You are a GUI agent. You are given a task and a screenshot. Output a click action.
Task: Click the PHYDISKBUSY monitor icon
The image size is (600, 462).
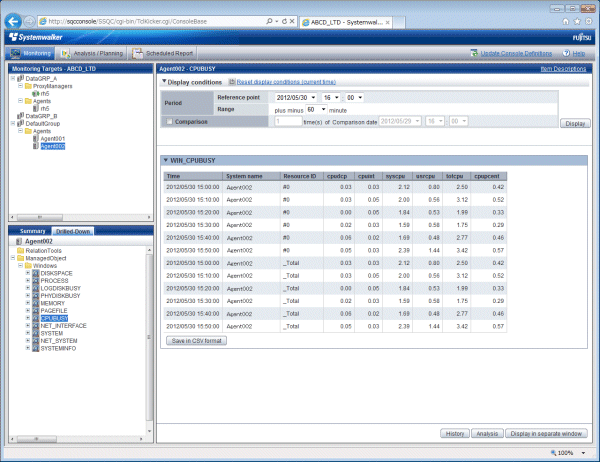click(36, 296)
